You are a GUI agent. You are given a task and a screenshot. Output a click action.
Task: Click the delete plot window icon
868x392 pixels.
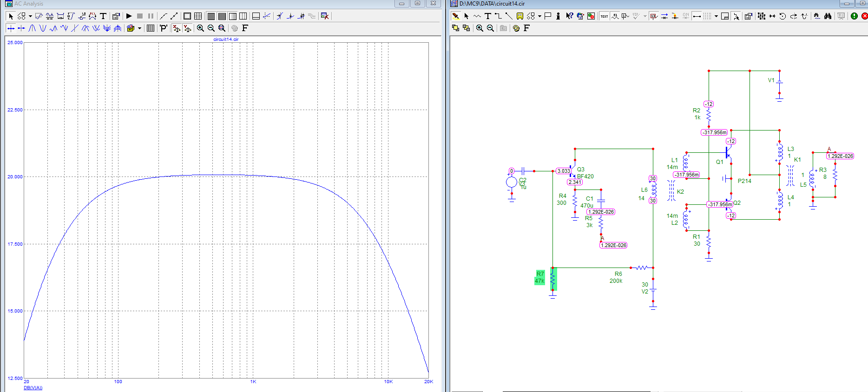point(325,16)
